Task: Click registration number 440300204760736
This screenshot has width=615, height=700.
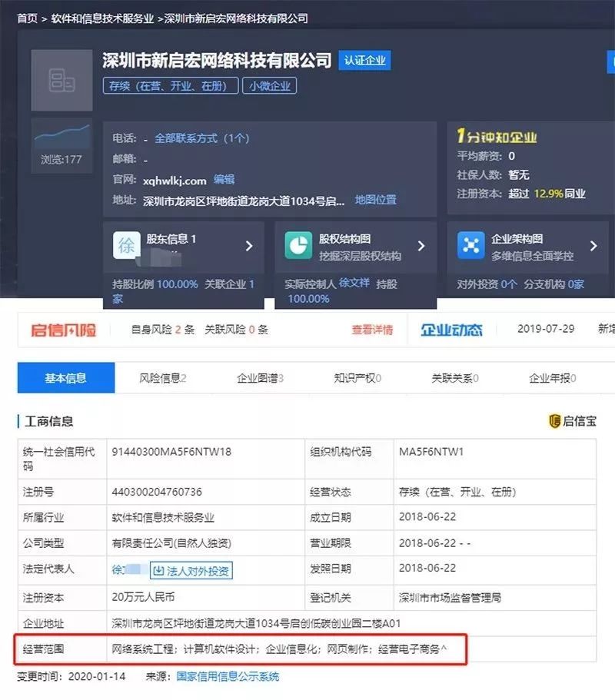Action: tap(157, 492)
